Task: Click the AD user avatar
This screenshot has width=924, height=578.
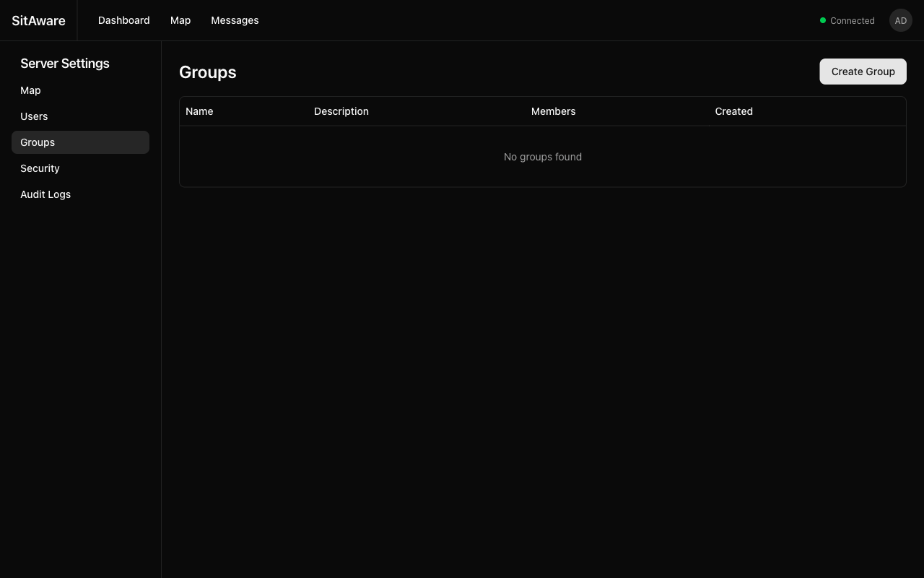Action: [900, 20]
